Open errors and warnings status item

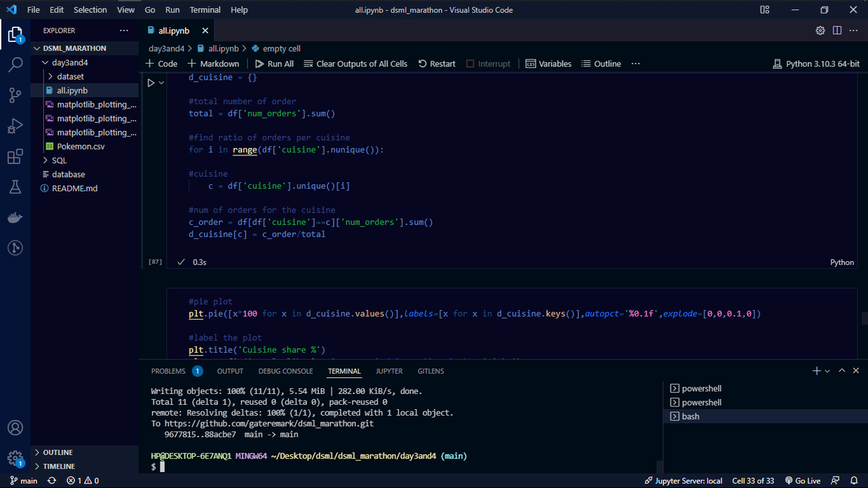pos(82,481)
